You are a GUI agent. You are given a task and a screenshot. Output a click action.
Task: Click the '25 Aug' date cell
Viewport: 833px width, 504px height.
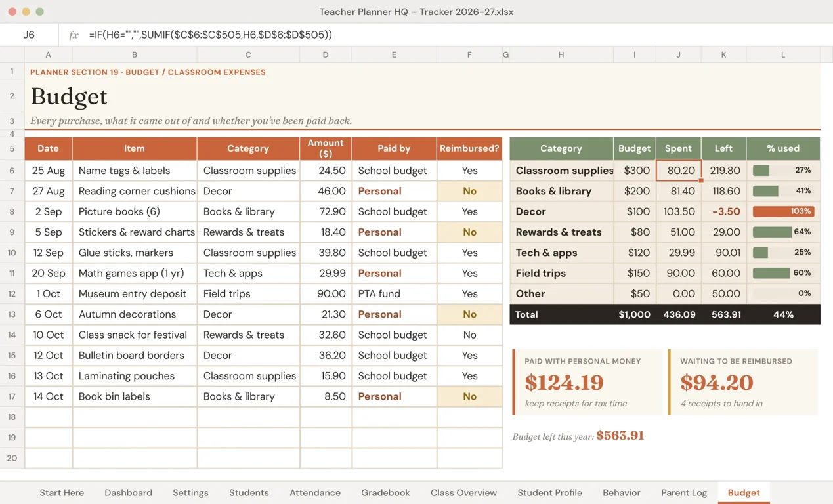(48, 171)
